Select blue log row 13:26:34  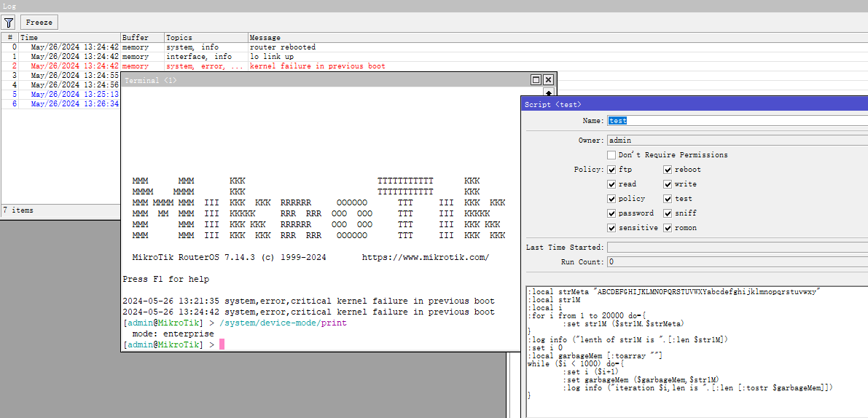click(61, 103)
